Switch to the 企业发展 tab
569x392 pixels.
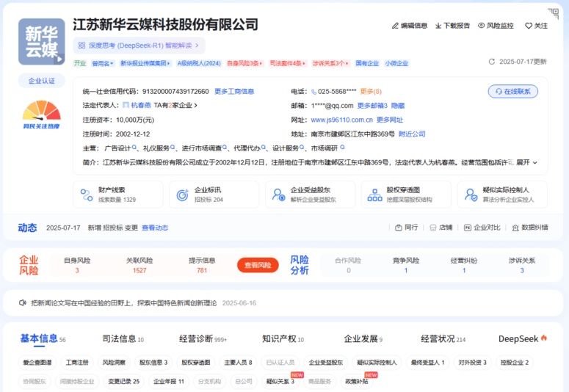pyautogui.click(x=363, y=338)
